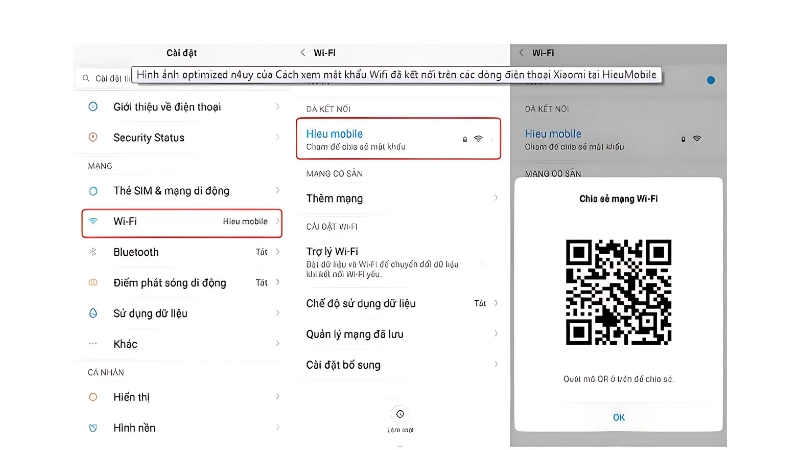This screenshot has height=450, width=800.
Task: Open Hình nền settings entry
Action: tap(182, 428)
